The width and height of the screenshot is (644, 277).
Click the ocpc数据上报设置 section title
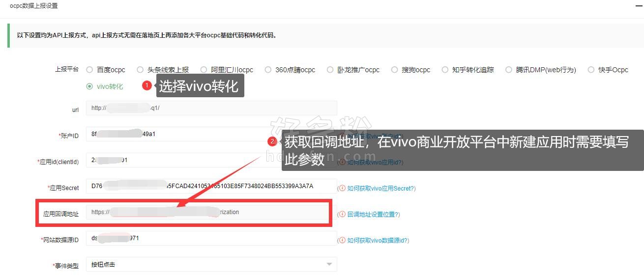(33, 6)
